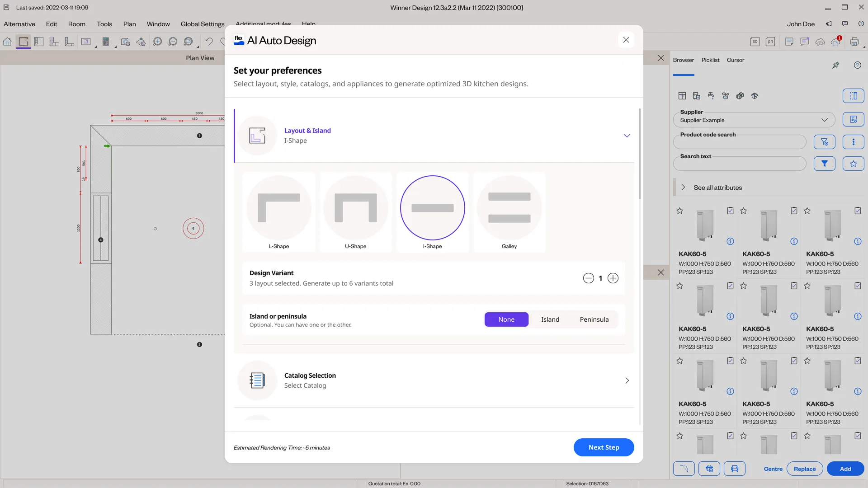868x488 pixels.
Task: Click the announcements megaphone icon near John Doe
Action: coord(829,23)
